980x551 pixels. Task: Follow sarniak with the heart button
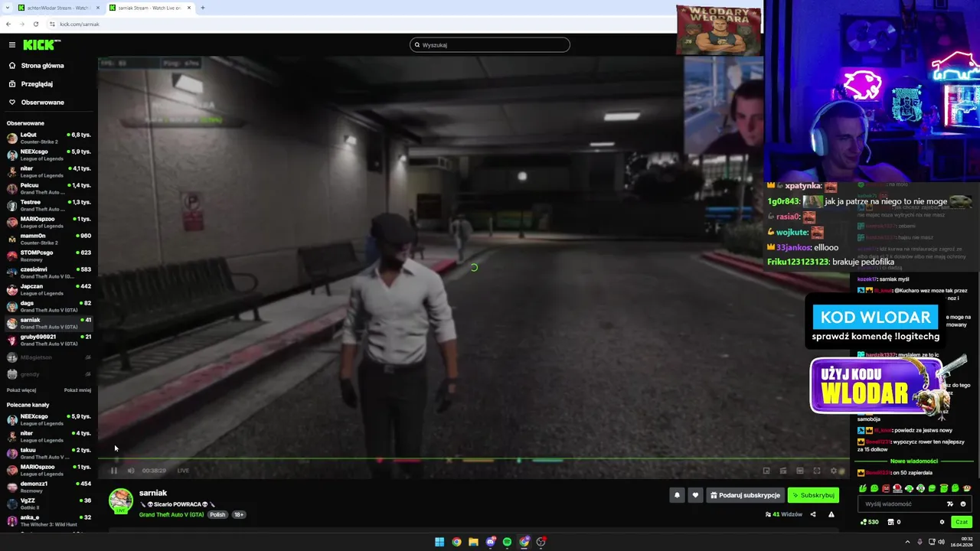[x=695, y=495]
